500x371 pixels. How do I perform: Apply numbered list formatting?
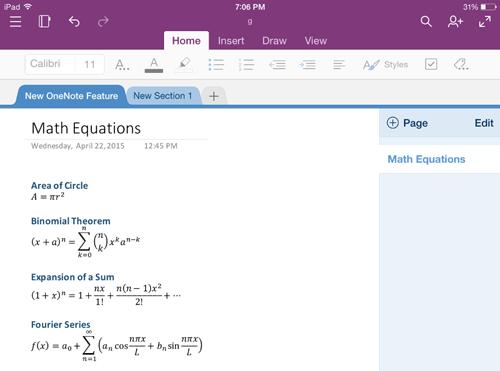point(246,64)
